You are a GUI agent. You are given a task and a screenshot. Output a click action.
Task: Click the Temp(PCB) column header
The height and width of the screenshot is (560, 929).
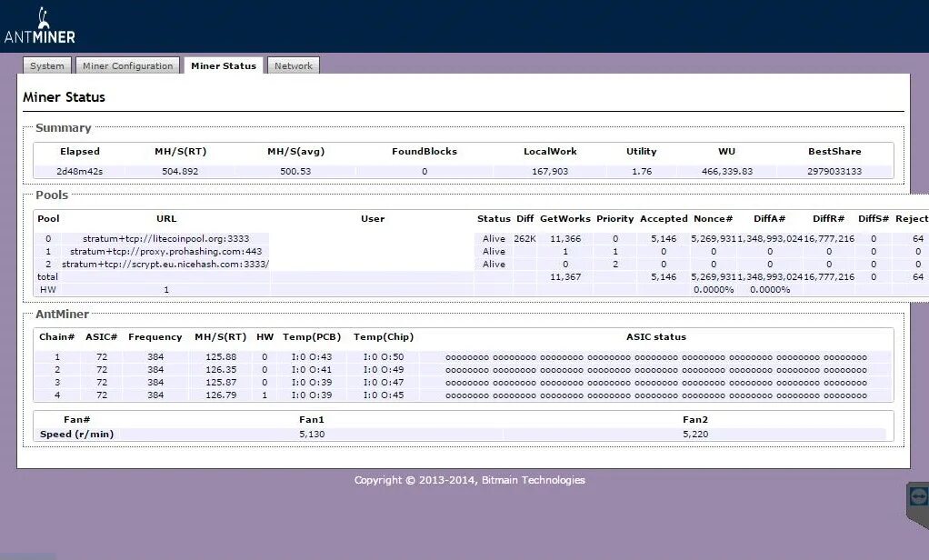point(312,337)
